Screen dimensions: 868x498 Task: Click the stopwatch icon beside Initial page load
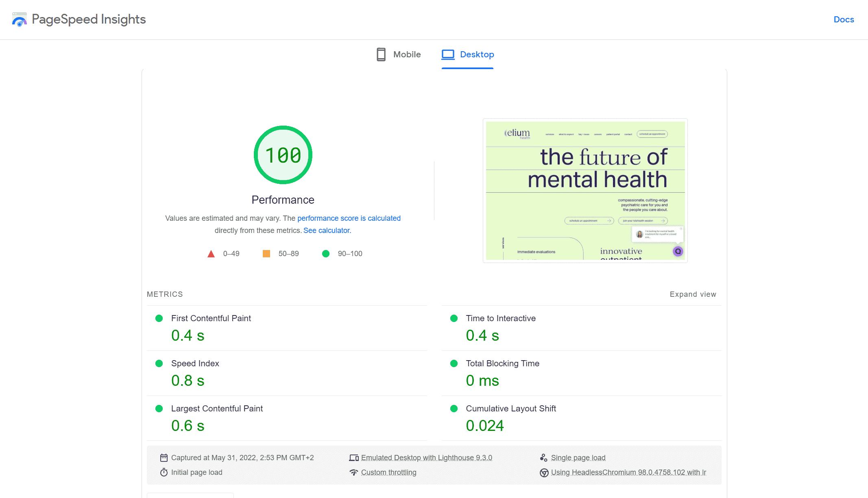coord(164,472)
